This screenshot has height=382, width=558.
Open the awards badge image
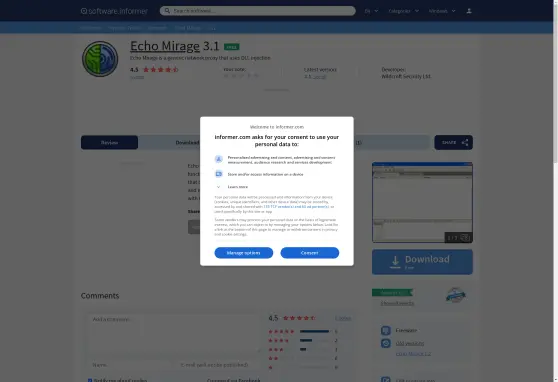point(456,295)
